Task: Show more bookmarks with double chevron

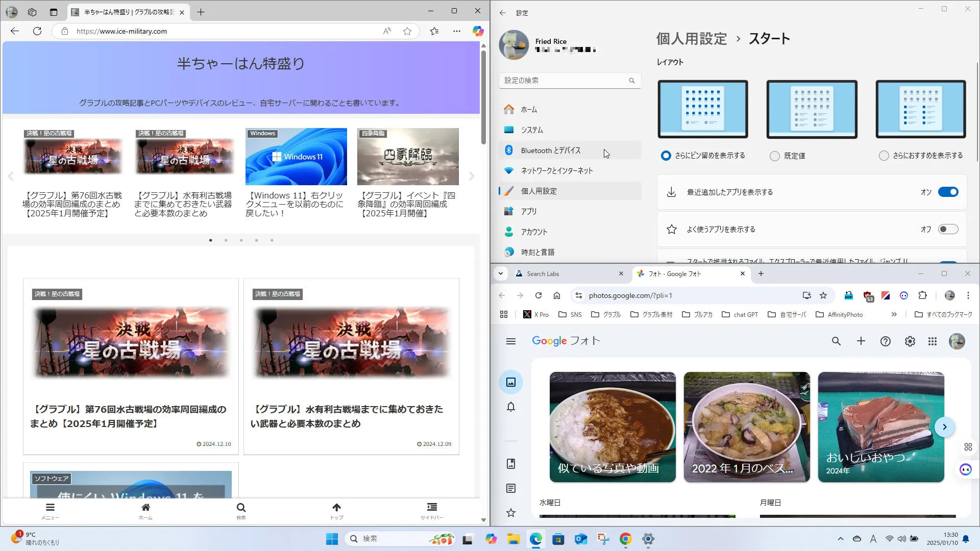Action: (894, 315)
